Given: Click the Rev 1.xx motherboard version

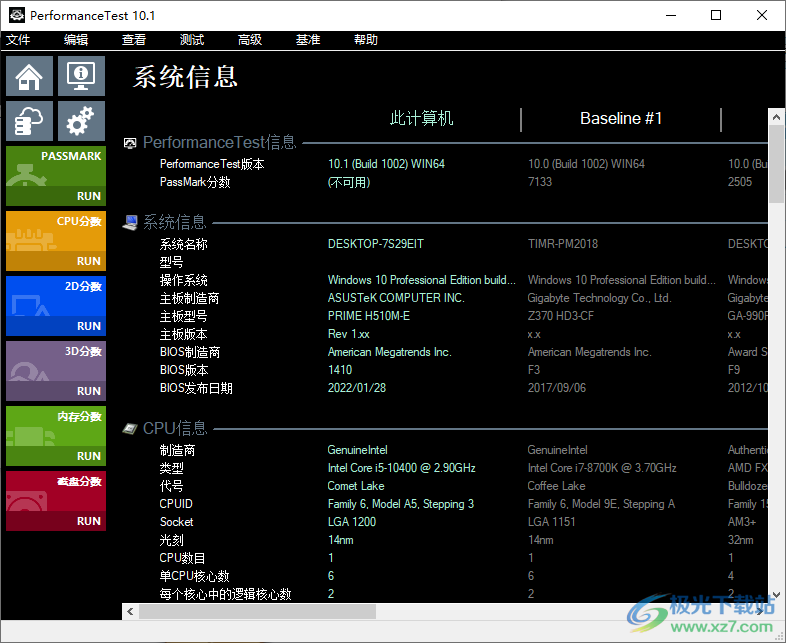Looking at the screenshot, I should pos(349,334).
